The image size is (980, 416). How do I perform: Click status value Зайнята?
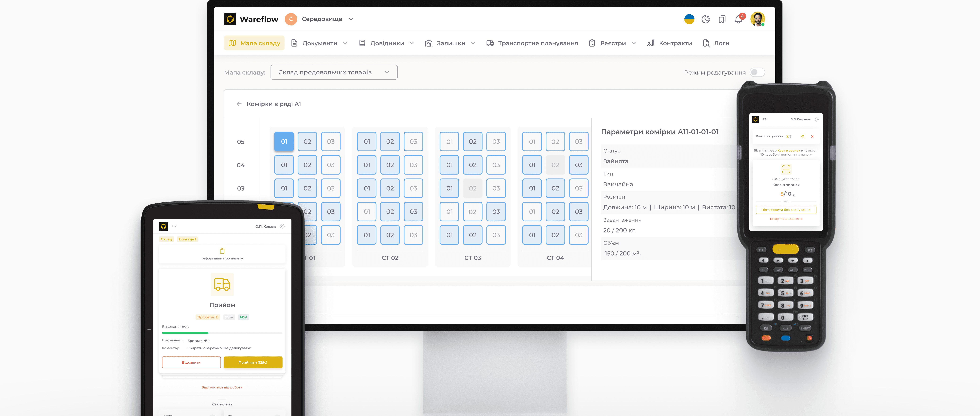(x=616, y=161)
